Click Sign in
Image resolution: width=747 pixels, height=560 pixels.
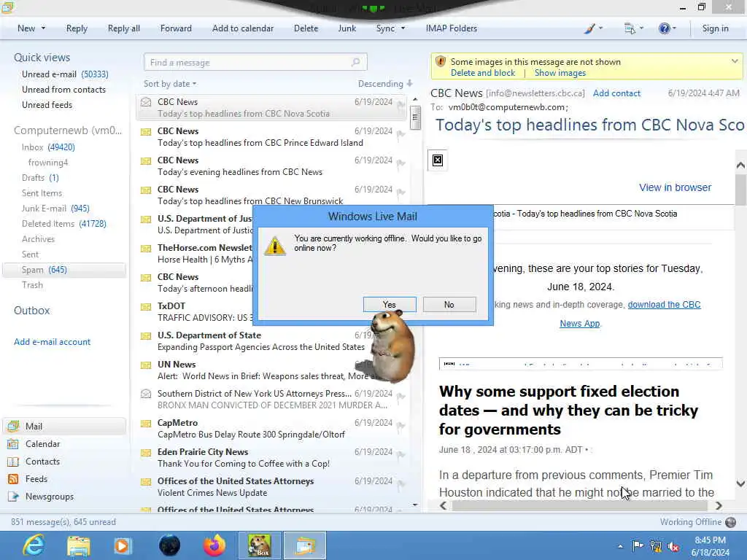[715, 28]
